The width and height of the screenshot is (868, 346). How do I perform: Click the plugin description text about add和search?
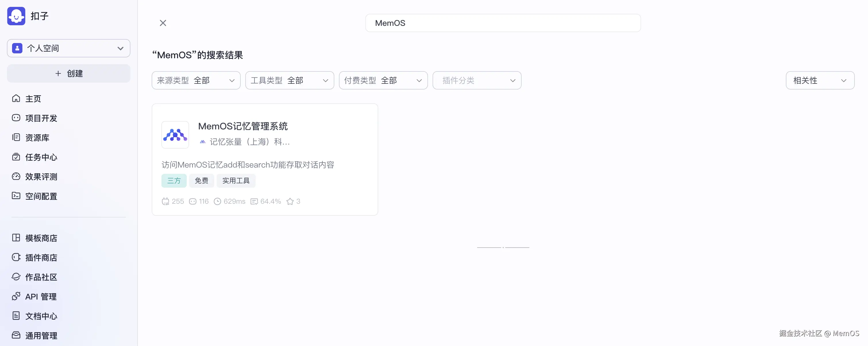[x=248, y=165]
